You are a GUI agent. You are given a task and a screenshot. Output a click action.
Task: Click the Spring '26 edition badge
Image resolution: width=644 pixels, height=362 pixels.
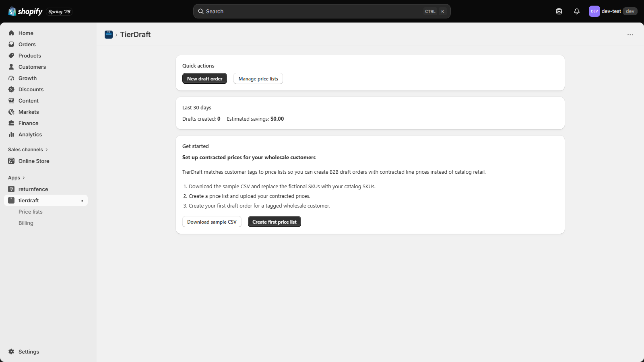[x=60, y=12]
